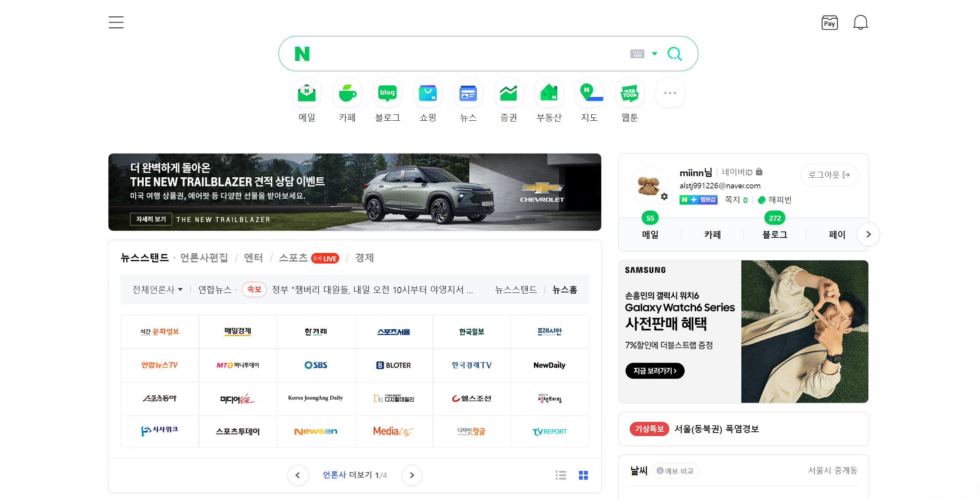Open the profile settings gear icon

tap(664, 196)
